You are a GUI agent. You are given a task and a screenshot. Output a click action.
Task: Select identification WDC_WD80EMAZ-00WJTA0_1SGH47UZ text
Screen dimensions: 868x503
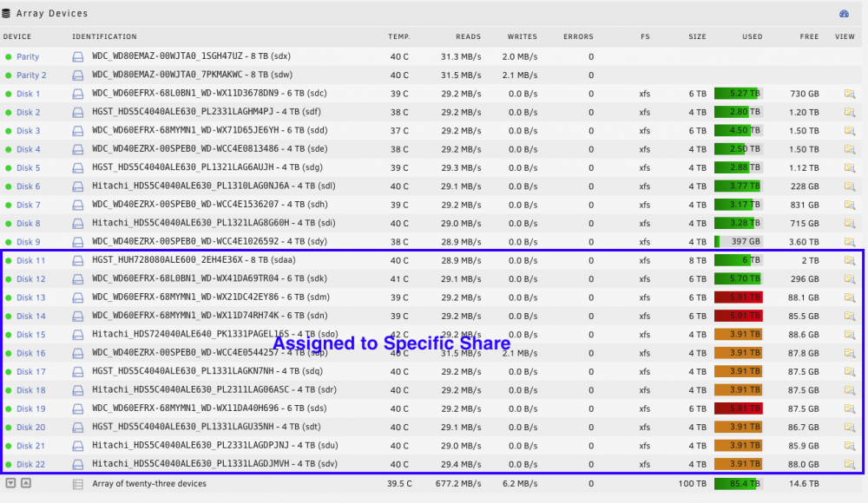(x=168, y=56)
